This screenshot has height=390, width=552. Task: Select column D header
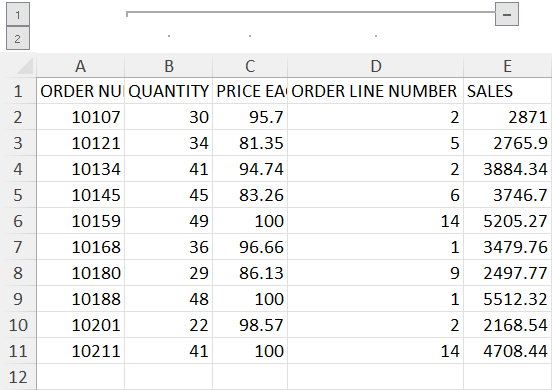tap(376, 65)
